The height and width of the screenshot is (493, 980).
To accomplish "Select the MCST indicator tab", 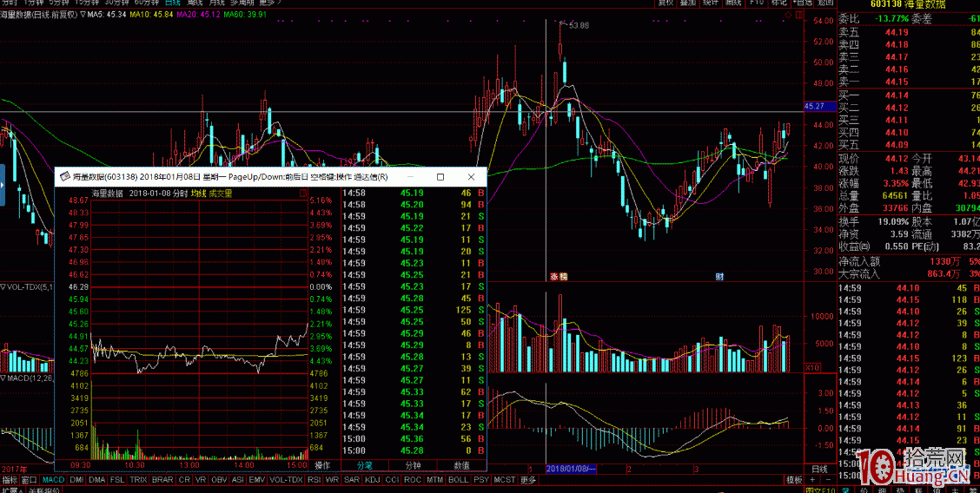I will point(505,480).
